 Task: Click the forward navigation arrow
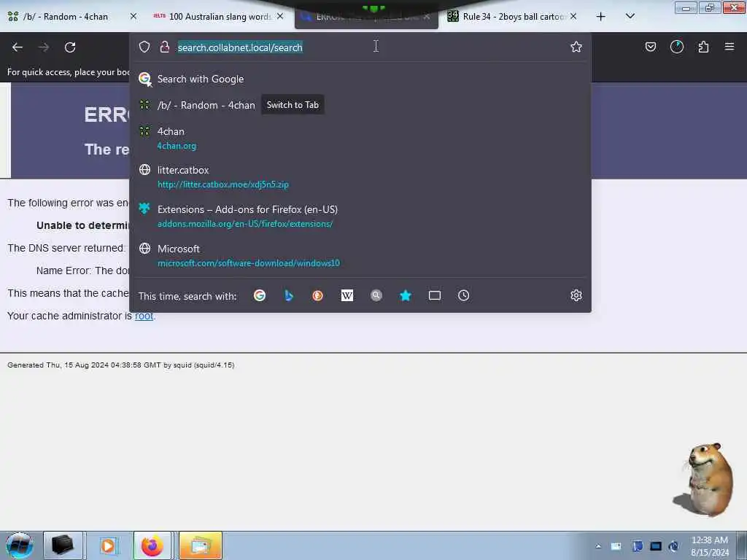(44, 47)
